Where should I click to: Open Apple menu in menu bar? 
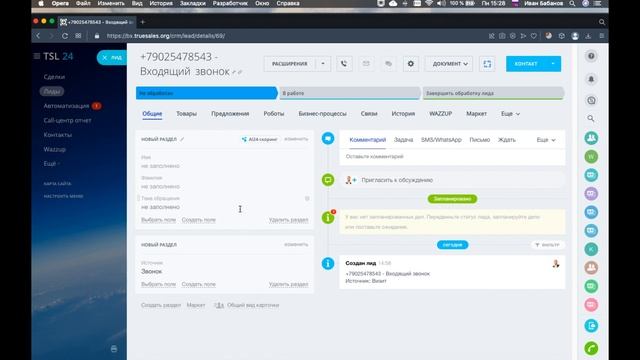tap(41, 3)
